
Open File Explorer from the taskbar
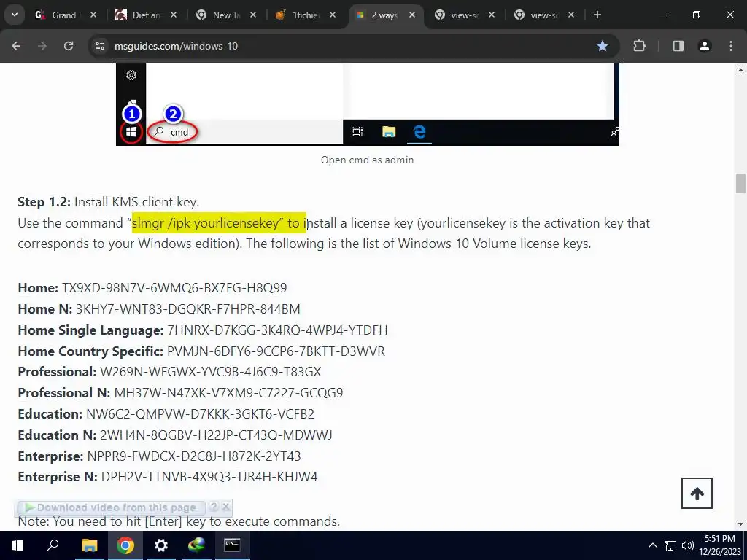pos(89,545)
